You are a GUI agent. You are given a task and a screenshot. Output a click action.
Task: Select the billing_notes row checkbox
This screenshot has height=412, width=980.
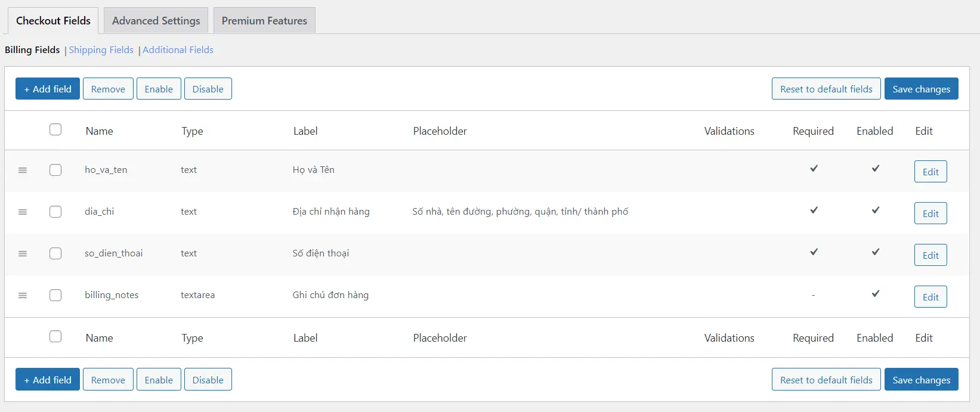55,295
